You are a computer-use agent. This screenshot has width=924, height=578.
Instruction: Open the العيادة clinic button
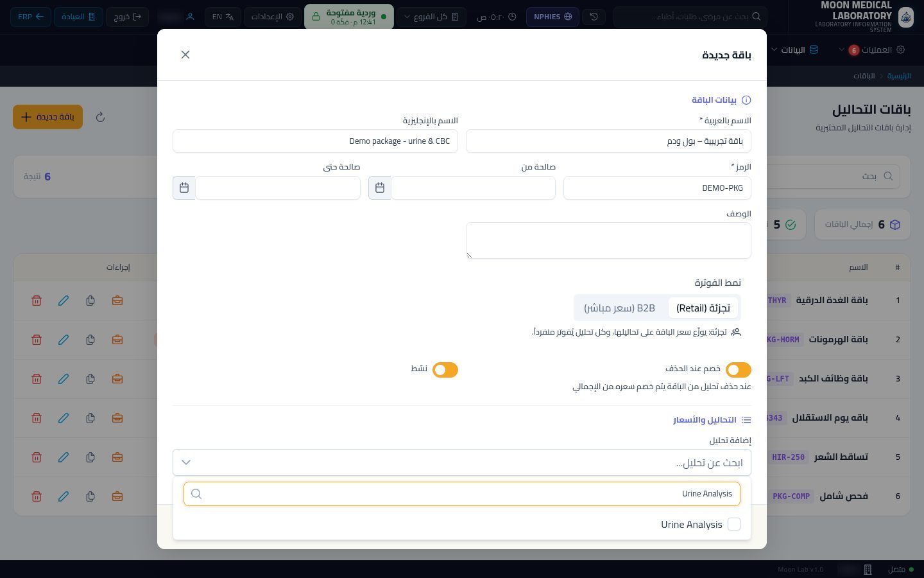(78, 17)
